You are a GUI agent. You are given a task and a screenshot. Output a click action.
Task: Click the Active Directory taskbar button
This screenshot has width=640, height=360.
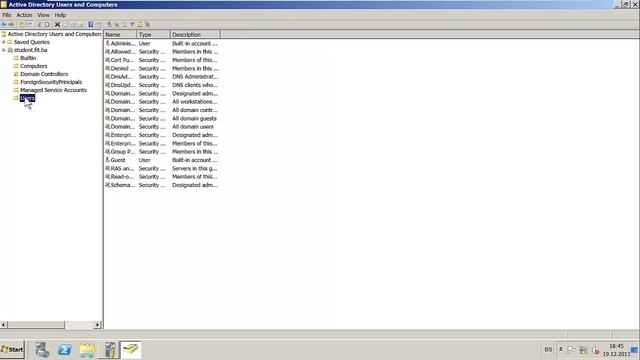click(131, 350)
